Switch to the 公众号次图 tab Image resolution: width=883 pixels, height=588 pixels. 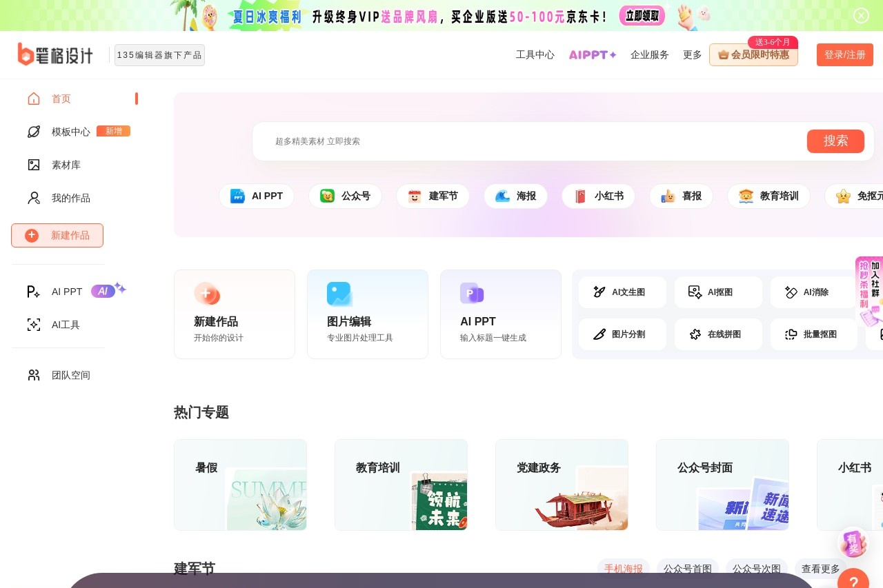point(757,569)
